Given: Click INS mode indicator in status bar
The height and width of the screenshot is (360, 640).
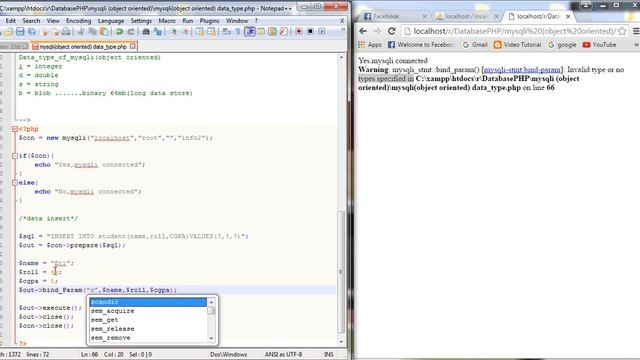Looking at the screenshot, I should click(x=329, y=354).
